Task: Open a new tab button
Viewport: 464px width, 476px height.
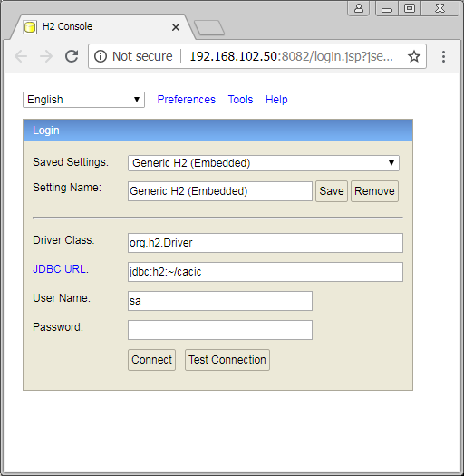Action: (x=209, y=28)
